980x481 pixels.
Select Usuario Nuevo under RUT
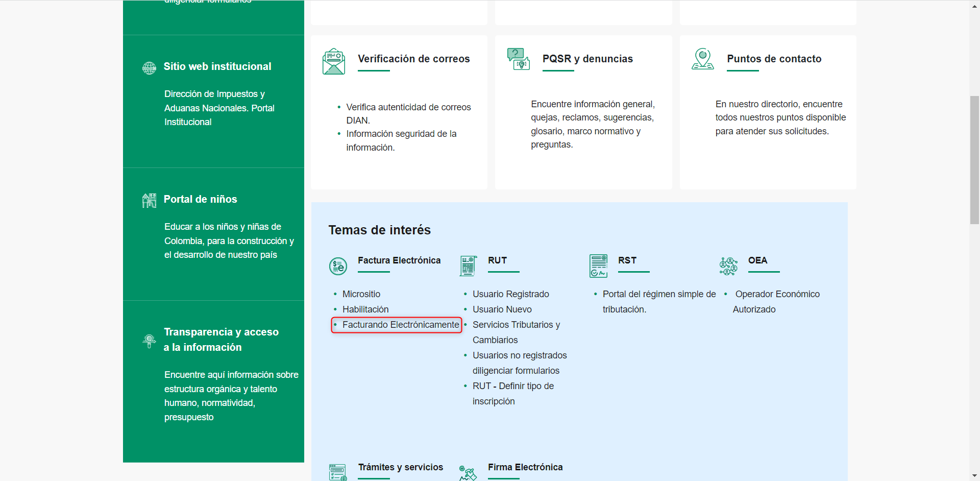tap(502, 309)
